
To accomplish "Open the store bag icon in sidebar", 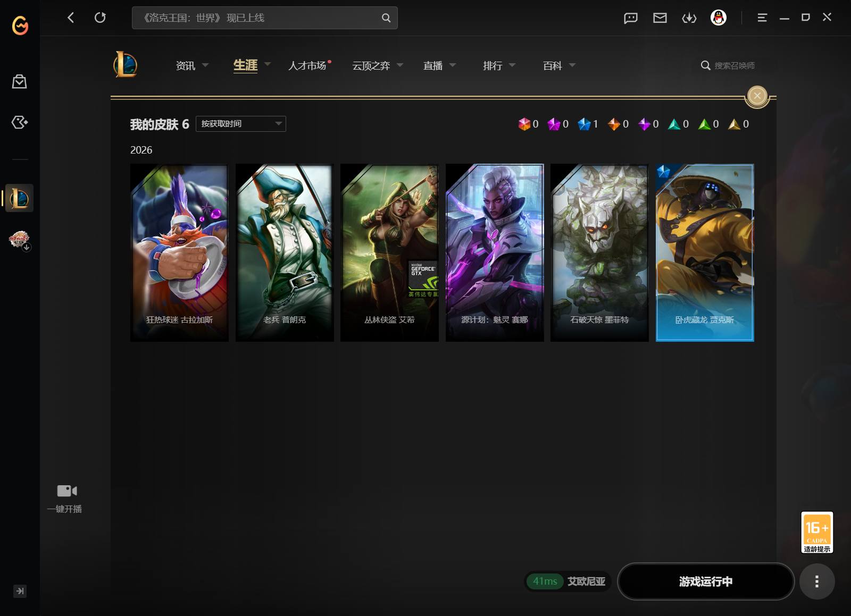I will (20, 81).
